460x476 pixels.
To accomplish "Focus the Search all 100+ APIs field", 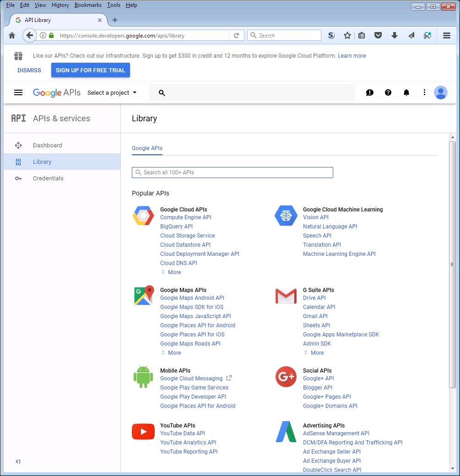I will (x=232, y=173).
